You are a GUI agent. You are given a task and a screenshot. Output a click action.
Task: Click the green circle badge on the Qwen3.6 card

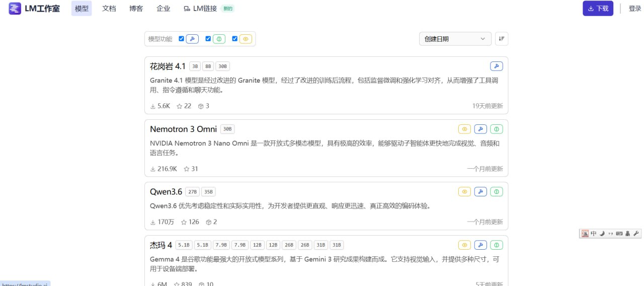pyautogui.click(x=497, y=191)
